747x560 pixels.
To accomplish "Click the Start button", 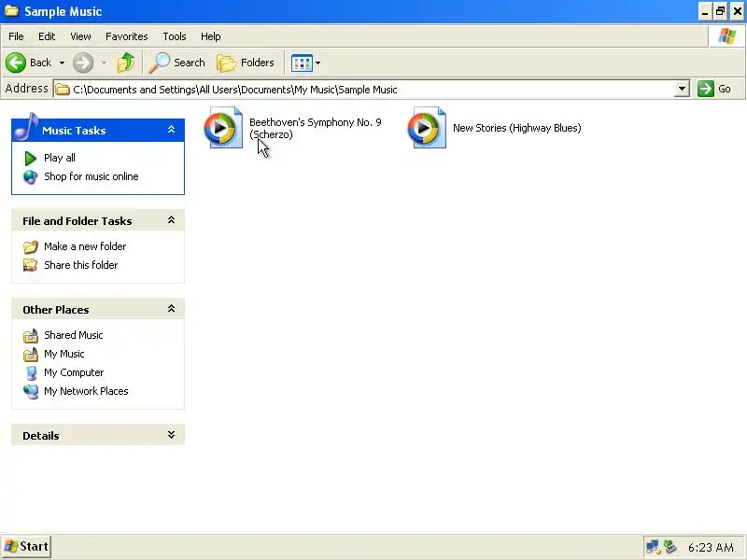I will pos(26,547).
